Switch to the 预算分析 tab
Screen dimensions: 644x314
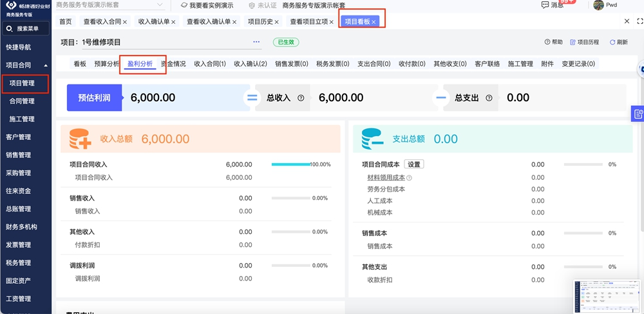click(x=107, y=64)
